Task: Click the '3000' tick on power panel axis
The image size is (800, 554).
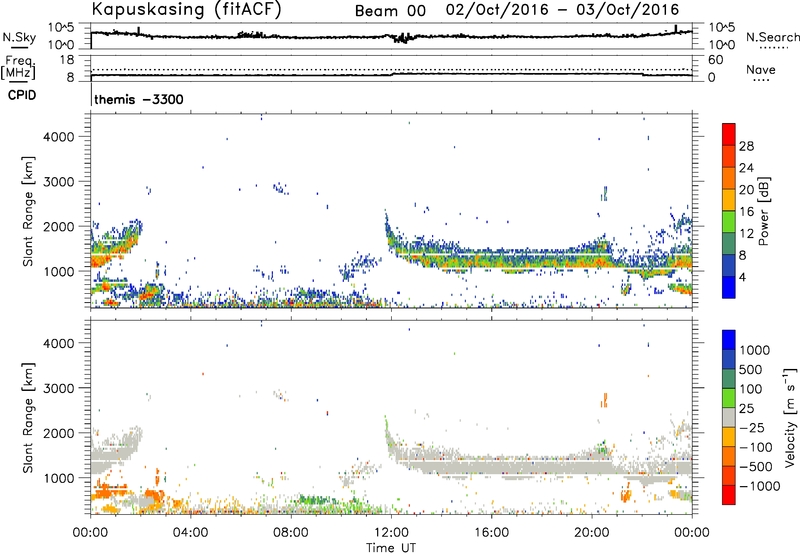Action: point(59,182)
